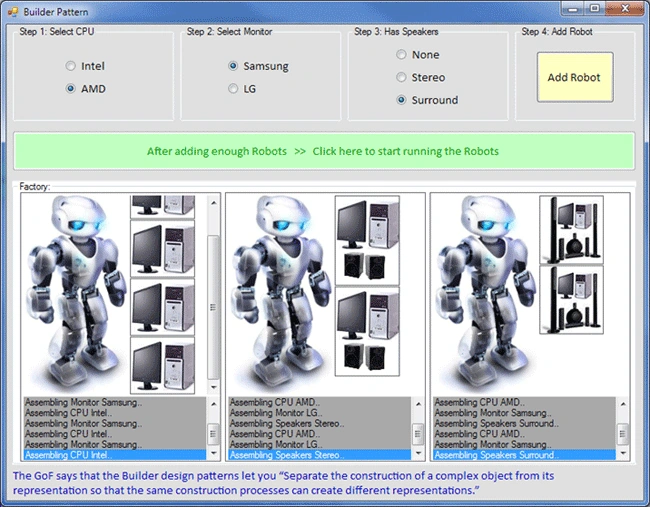The height and width of the screenshot is (507, 650).
Task: Click scrollbar thumb of third assembly log
Action: [623, 434]
